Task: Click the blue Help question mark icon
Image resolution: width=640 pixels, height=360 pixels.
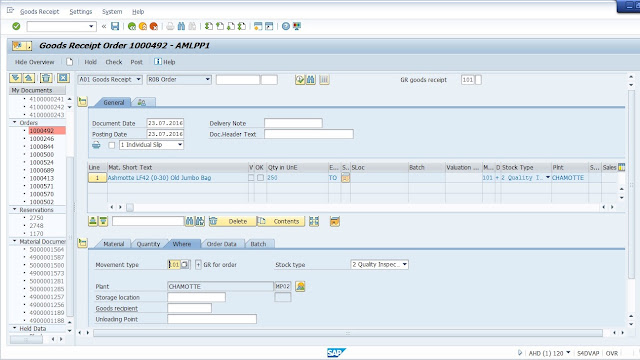Action: coord(286,26)
